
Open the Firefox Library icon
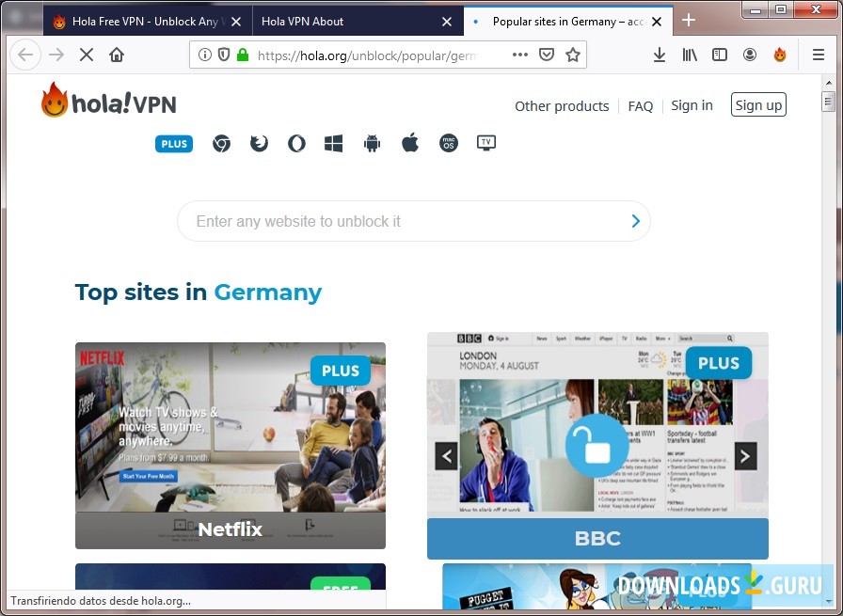[x=690, y=54]
